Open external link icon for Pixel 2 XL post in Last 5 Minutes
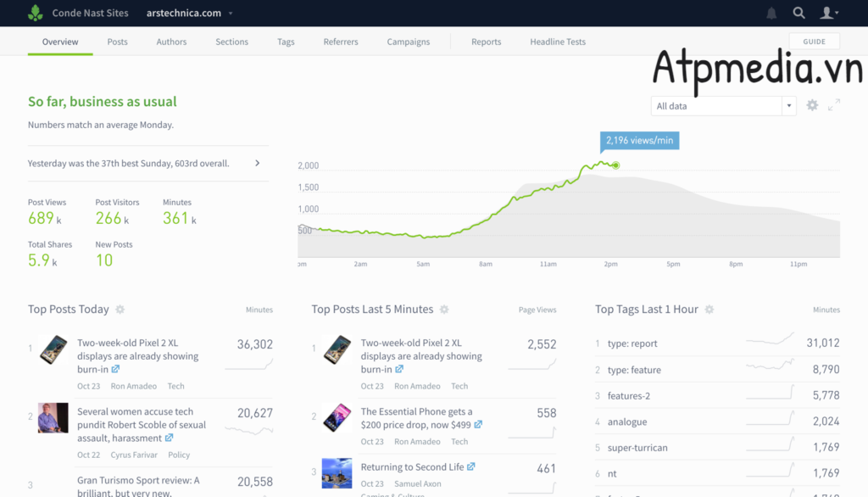 (x=399, y=369)
